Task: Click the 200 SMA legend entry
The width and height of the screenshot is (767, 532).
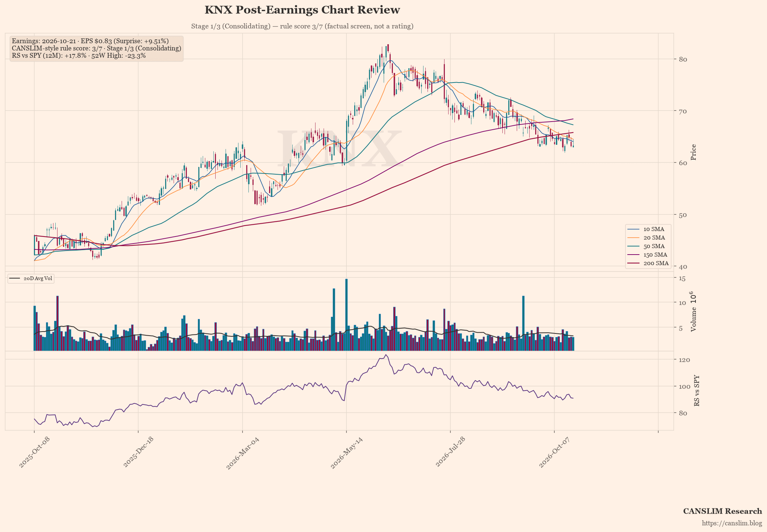Action: click(x=648, y=263)
